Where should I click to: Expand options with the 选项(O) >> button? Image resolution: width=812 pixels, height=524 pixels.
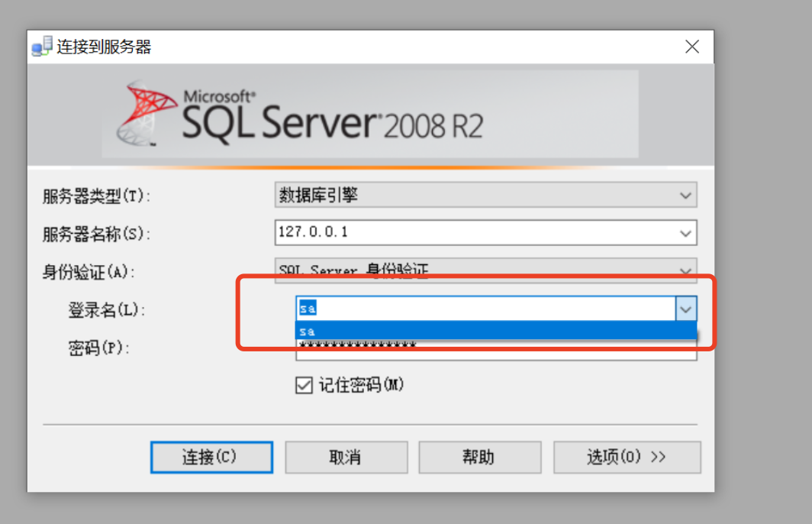click(627, 457)
